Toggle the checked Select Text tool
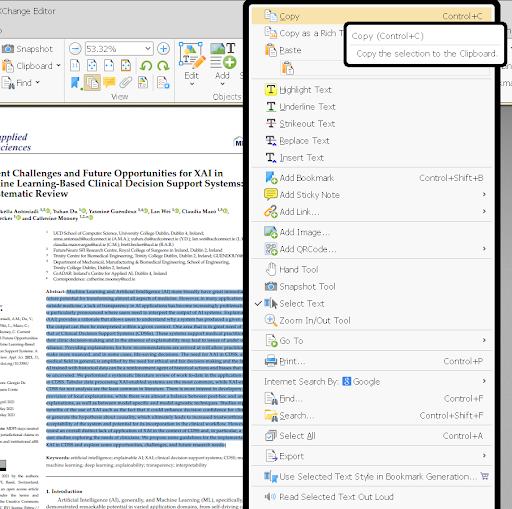The height and width of the screenshot is (509, 512). (x=372, y=303)
